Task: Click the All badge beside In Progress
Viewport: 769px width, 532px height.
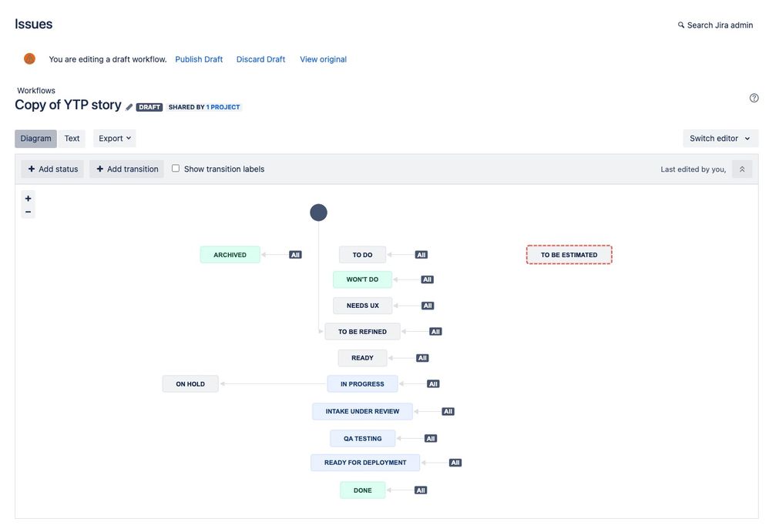Action: click(433, 384)
